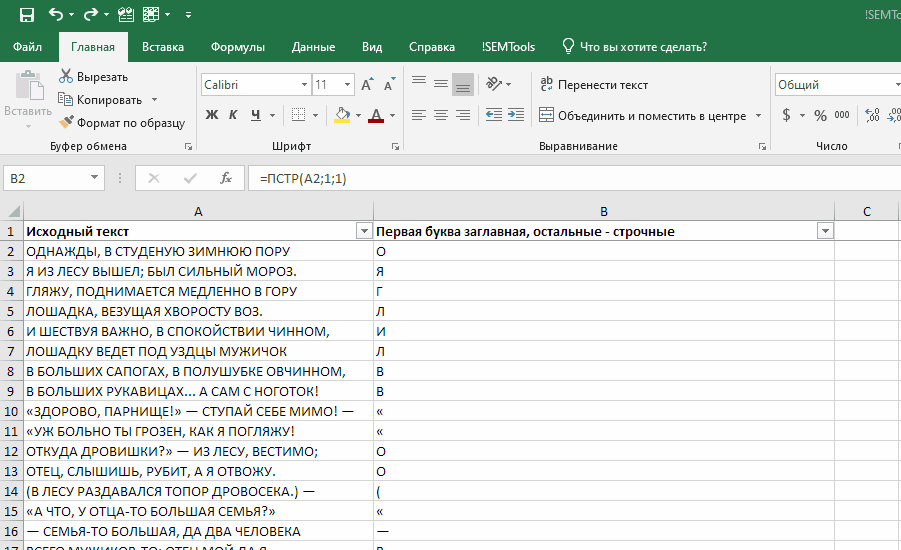
Task: Align text to the bottom of the cell
Action: click(463, 84)
